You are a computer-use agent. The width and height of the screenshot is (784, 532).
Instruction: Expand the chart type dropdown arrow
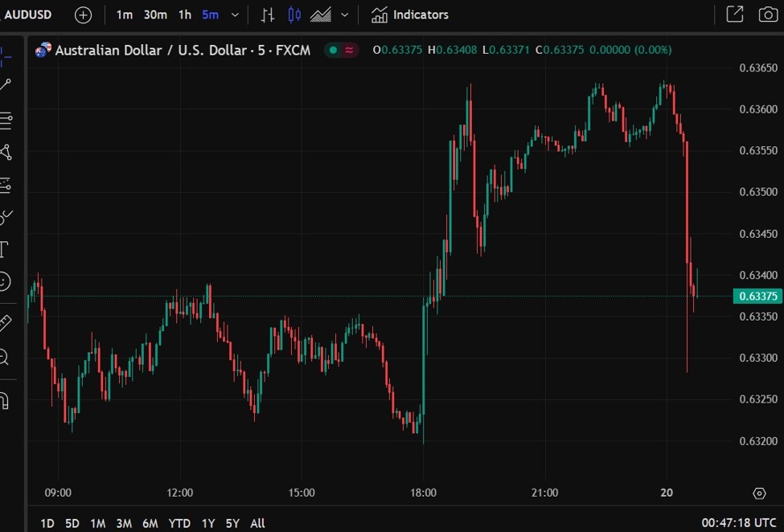pos(345,14)
